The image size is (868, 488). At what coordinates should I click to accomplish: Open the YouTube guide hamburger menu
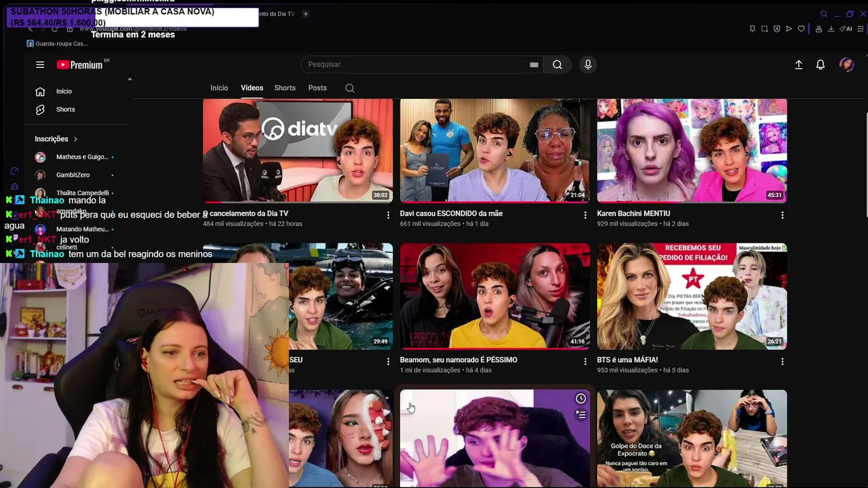pos(40,64)
